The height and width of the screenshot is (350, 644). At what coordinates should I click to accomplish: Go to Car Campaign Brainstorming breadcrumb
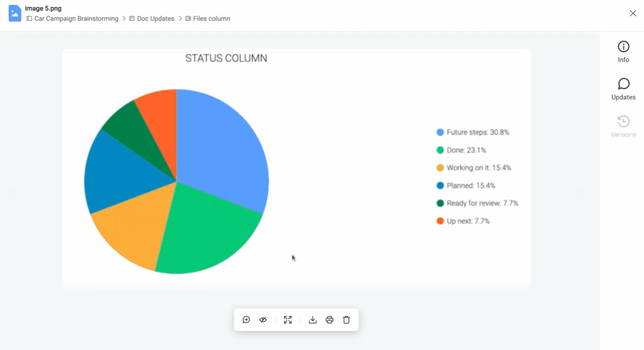(73, 19)
